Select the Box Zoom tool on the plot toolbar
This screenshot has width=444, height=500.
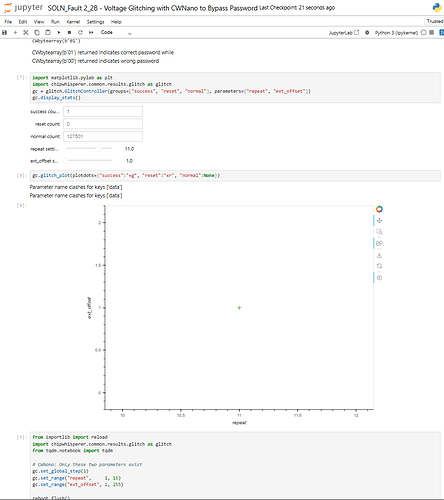click(x=379, y=232)
